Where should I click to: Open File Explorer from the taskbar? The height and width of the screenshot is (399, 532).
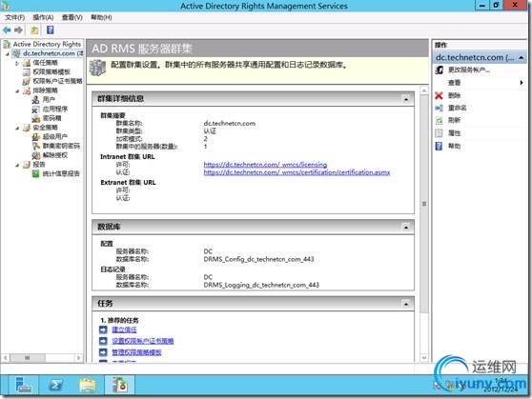88,385
